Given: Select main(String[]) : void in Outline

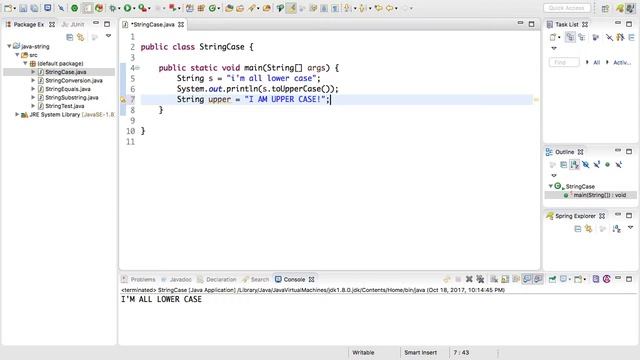Looking at the screenshot, I should pos(591,195).
